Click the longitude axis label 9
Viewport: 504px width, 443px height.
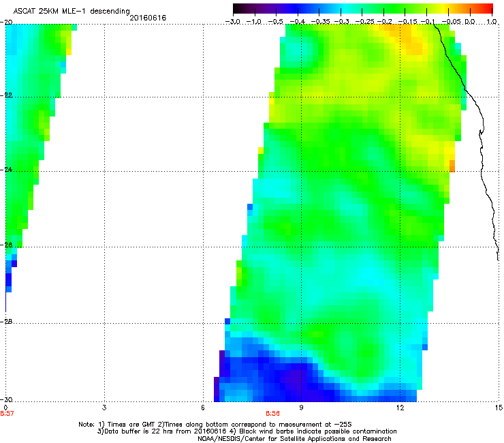pyautogui.click(x=301, y=408)
